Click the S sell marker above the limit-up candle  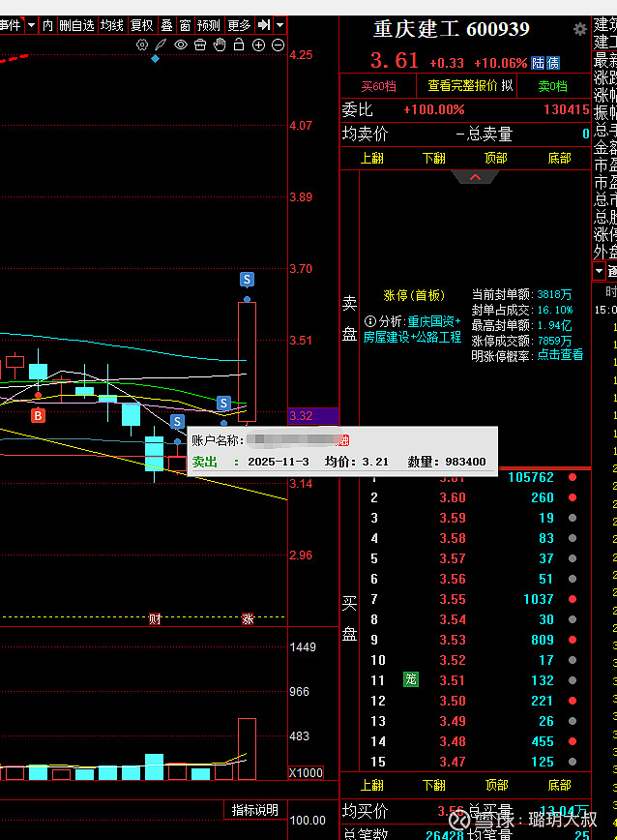click(247, 279)
